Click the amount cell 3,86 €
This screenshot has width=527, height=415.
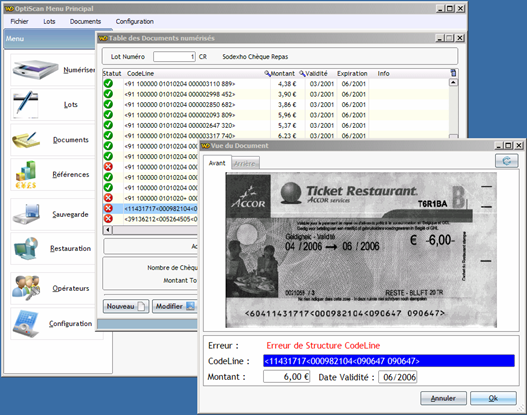(287, 105)
